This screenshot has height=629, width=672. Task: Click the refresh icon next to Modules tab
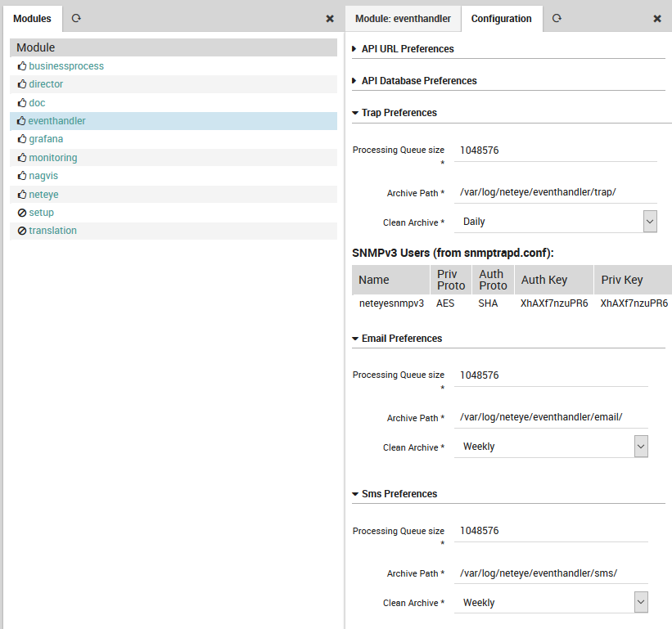pos(76,19)
